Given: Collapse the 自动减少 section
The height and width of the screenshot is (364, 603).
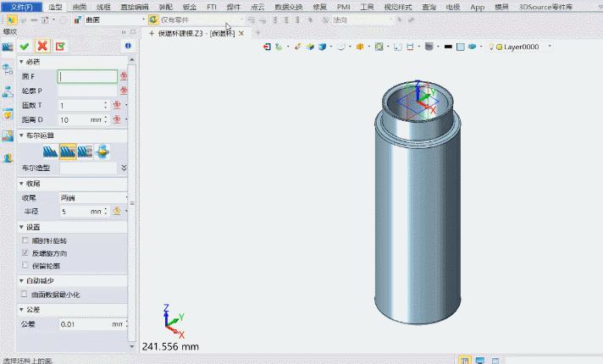Looking at the screenshot, I should 21,280.
